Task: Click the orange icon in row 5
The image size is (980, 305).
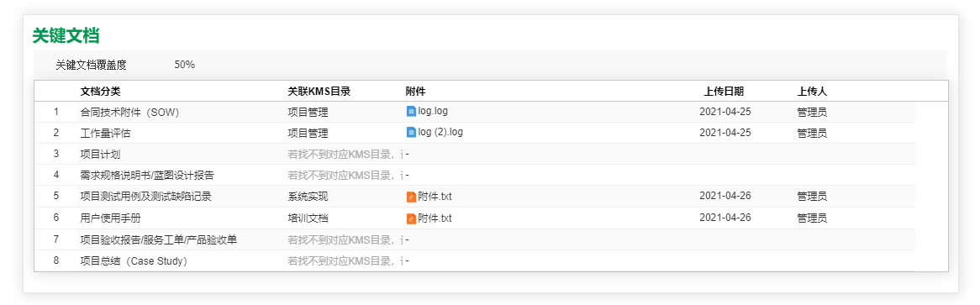Action: click(x=411, y=197)
